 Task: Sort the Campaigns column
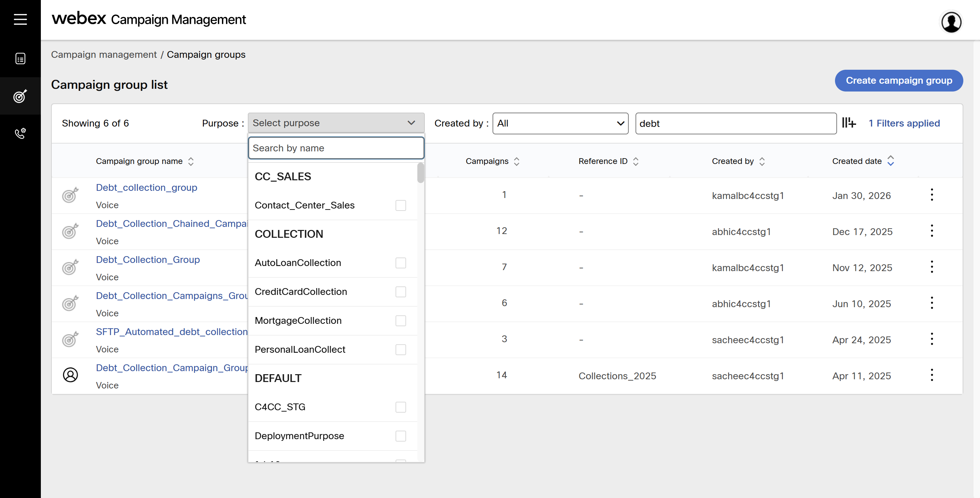pyautogui.click(x=516, y=161)
